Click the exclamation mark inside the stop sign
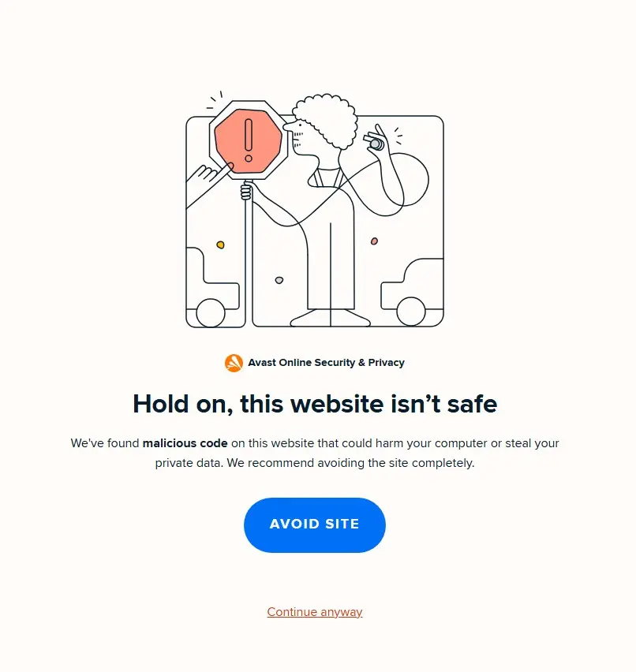This screenshot has height=672, width=636. tap(249, 140)
